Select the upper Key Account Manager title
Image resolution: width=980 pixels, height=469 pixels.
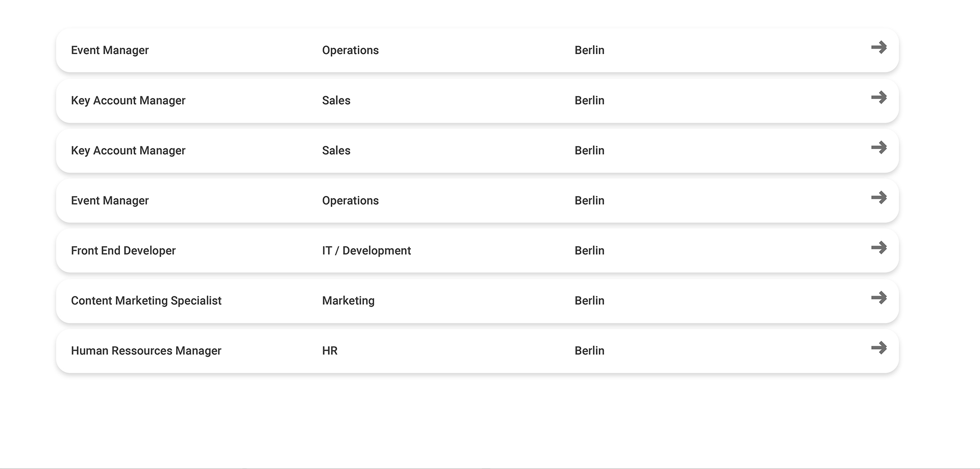pos(128,101)
